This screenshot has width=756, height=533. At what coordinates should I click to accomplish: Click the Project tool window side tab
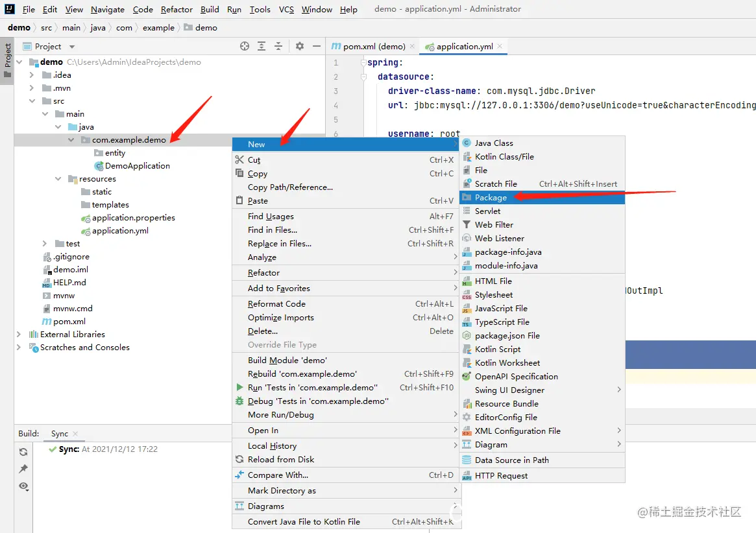[x=7, y=60]
